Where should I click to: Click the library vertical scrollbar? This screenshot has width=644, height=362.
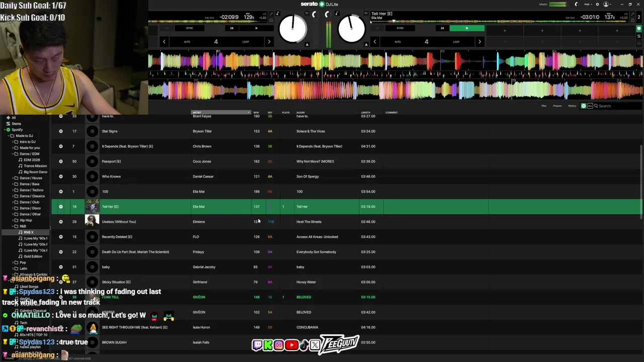(641, 181)
